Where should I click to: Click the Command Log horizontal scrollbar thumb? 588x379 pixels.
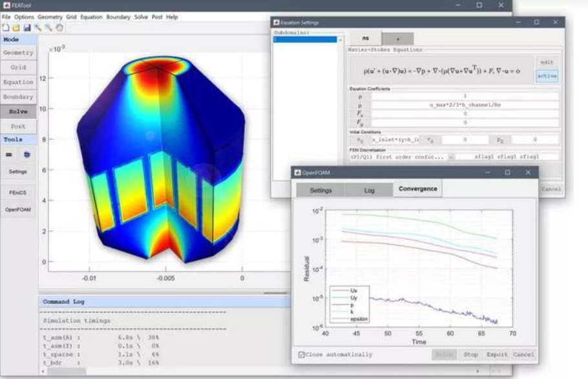[x=67, y=371]
